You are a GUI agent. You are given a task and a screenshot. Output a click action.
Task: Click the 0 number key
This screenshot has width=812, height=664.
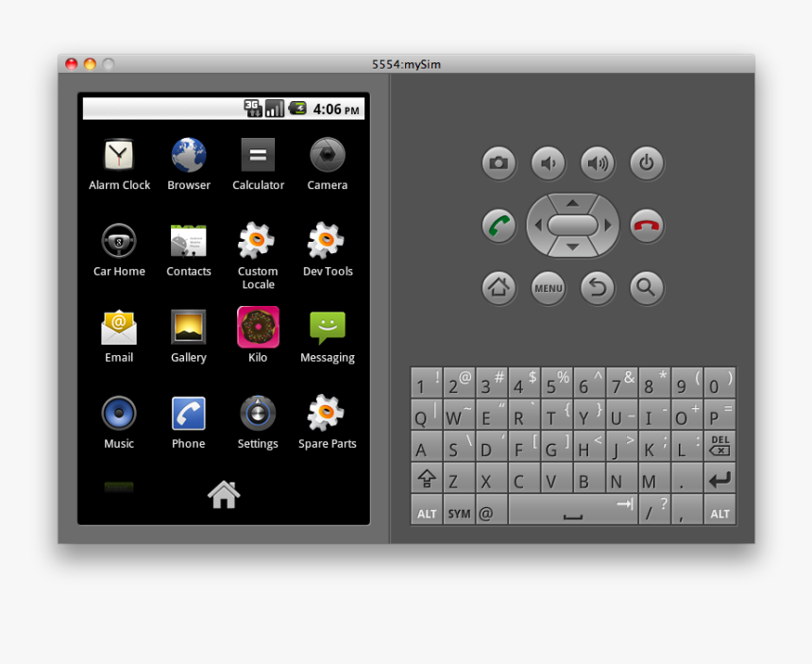point(719,383)
